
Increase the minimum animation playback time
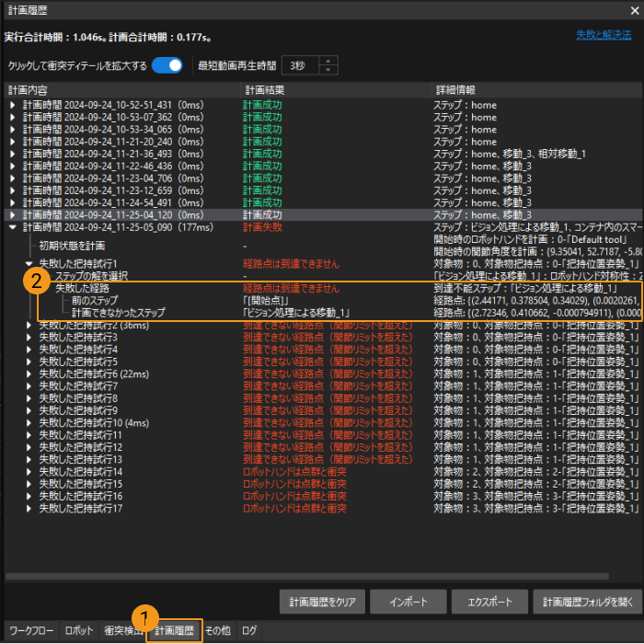[329, 61]
